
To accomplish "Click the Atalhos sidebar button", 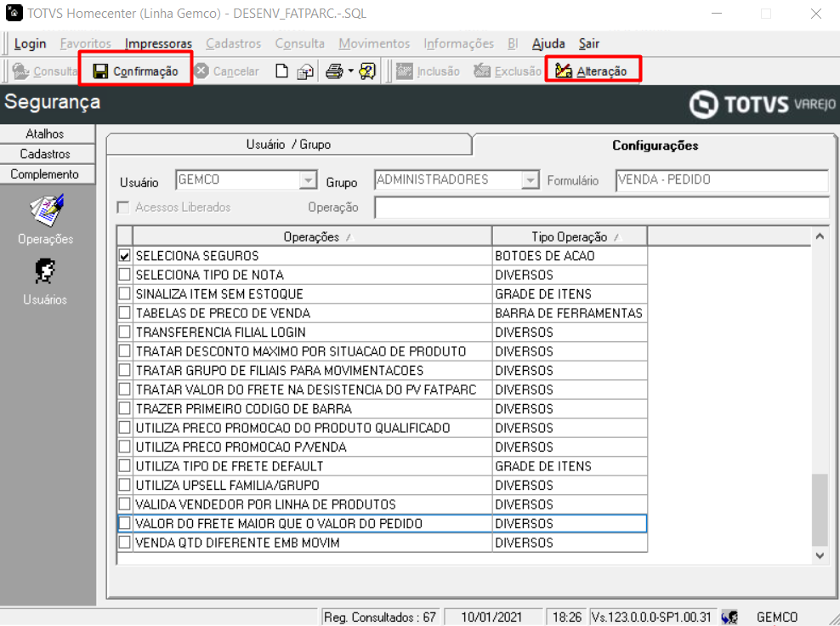I will (x=47, y=134).
